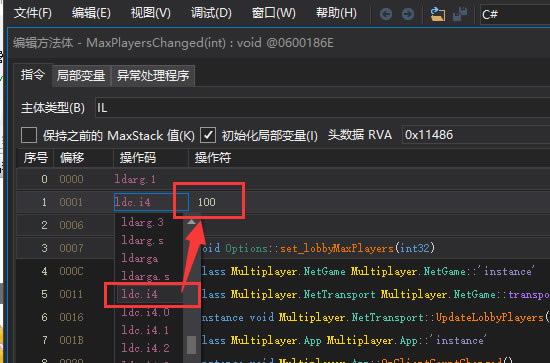Open the 主体类型(B) IL combo box
Screen dimensions: 550x363
click(x=322, y=108)
